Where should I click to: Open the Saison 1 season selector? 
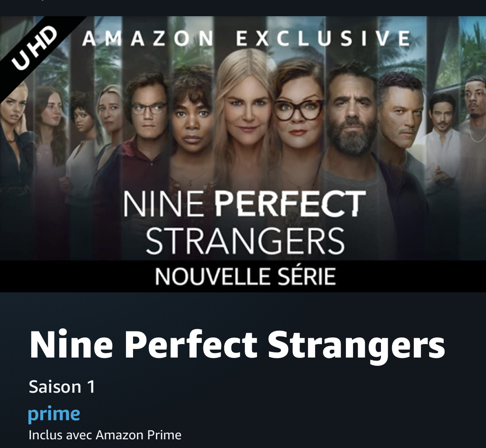pyautogui.click(x=62, y=387)
